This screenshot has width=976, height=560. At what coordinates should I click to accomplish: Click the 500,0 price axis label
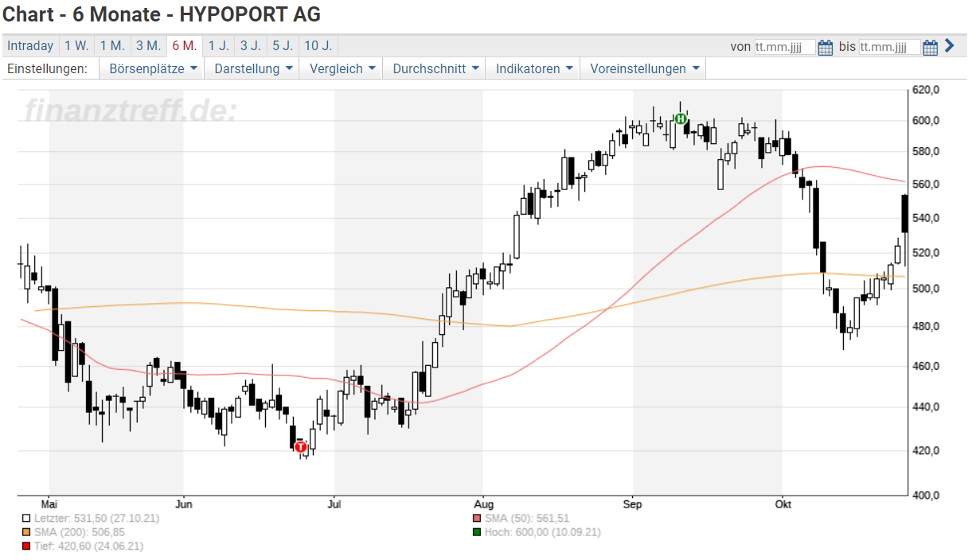(x=927, y=289)
